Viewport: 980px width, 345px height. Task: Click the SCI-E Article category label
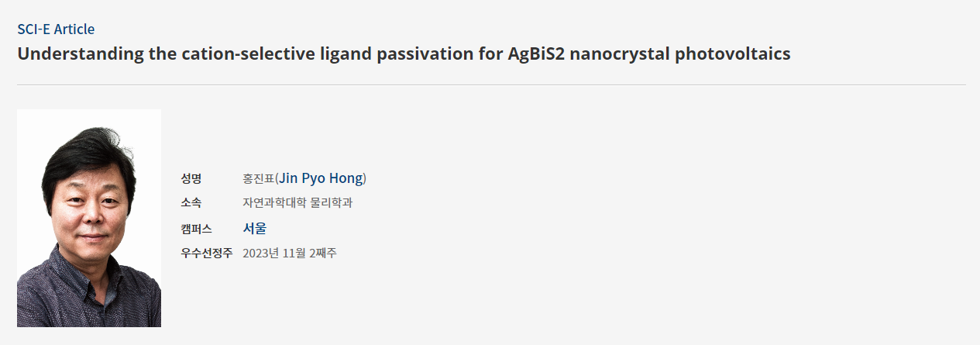click(56, 29)
